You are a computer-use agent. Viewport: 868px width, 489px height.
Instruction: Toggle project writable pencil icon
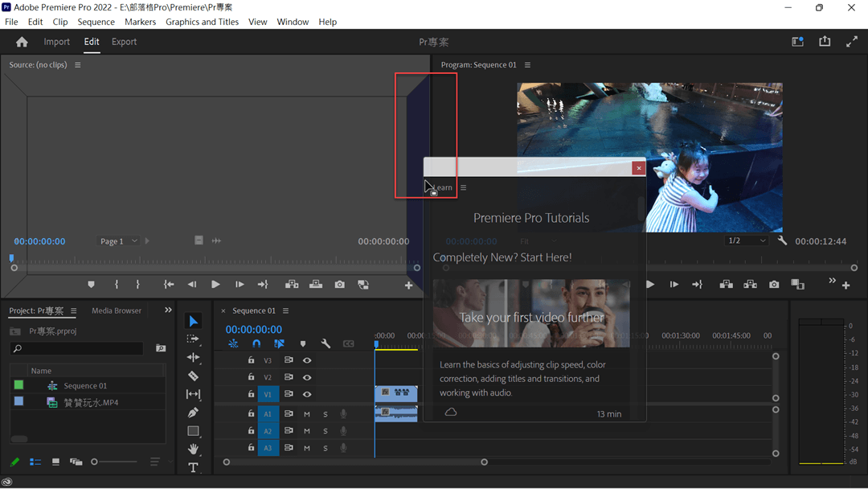(x=15, y=462)
